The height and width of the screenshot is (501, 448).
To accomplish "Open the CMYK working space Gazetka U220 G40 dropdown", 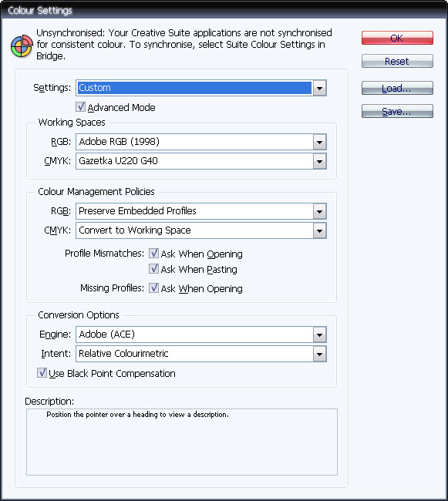I will point(201,161).
